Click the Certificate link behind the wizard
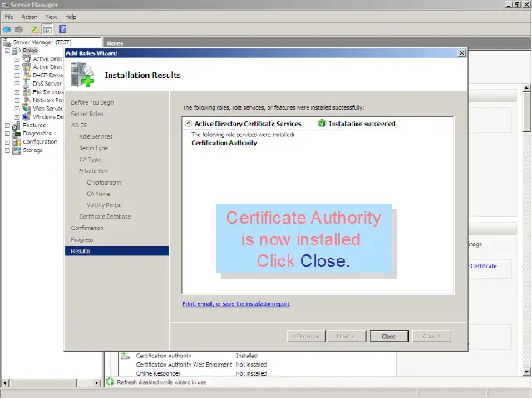 pos(484,266)
